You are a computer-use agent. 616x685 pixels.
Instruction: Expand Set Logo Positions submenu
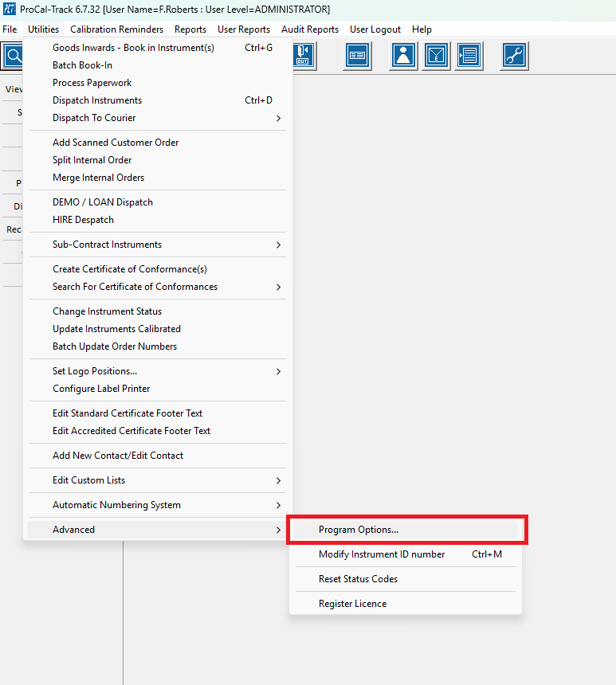[x=158, y=371]
